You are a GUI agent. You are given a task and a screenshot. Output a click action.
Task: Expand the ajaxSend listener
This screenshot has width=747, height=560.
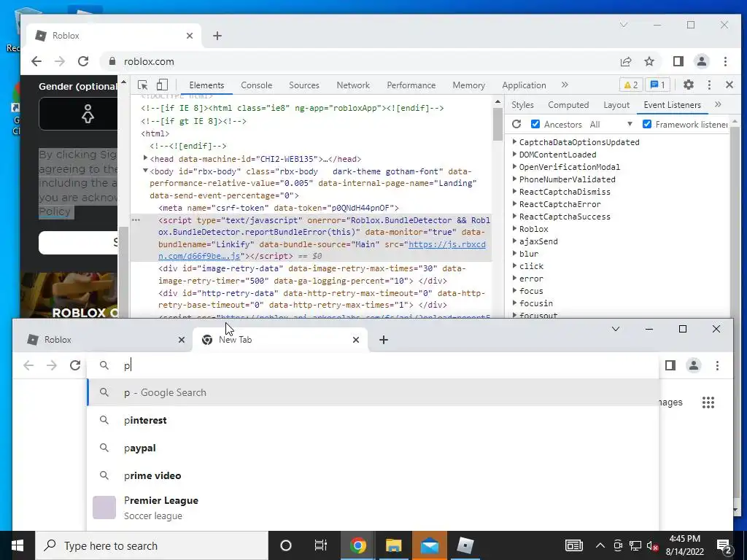click(514, 241)
